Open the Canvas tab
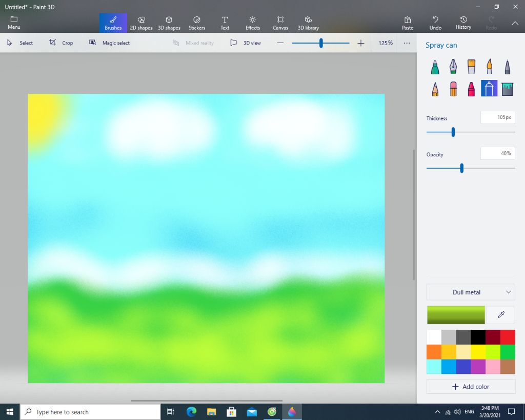 (x=280, y=23)
